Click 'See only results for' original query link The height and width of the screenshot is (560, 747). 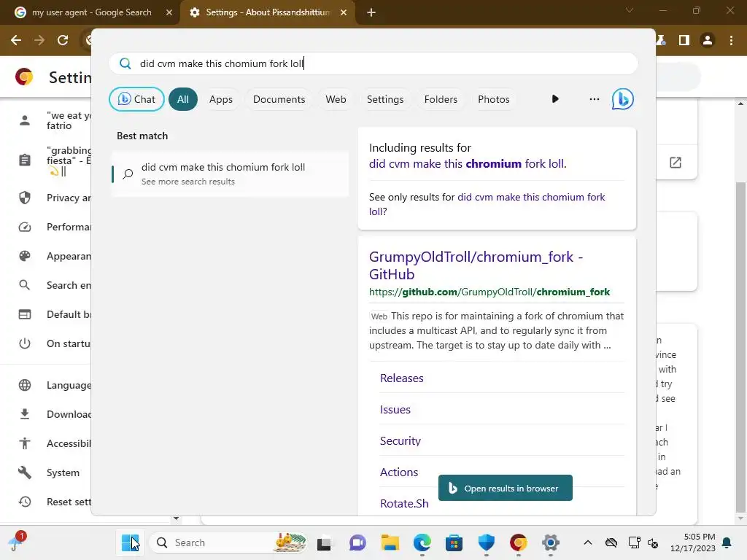coord(487,204)
